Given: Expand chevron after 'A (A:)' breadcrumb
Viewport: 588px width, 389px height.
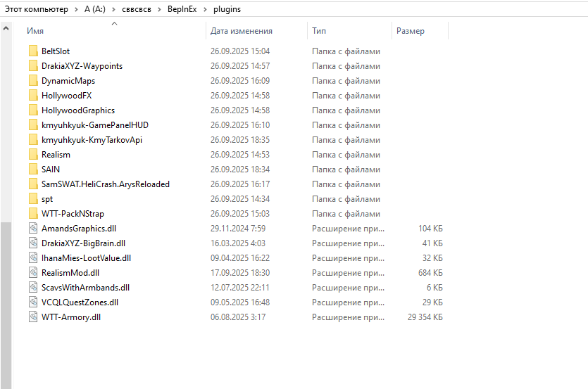Looking at the screenshot, I should (x=113, y=9).
